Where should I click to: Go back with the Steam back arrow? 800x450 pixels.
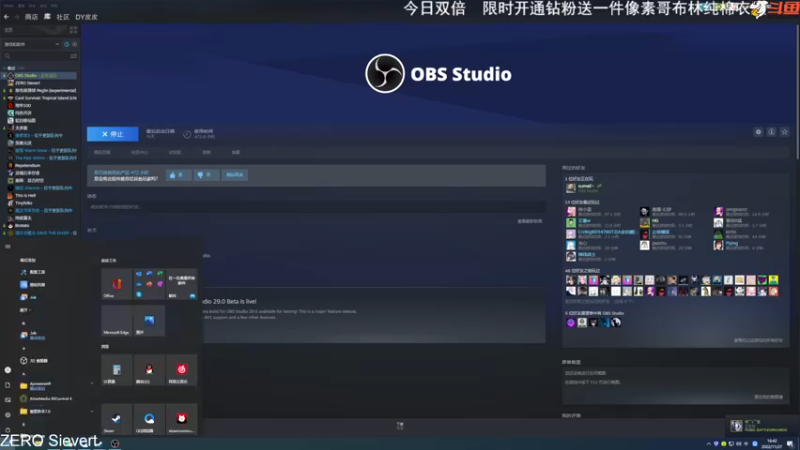[6, 17]
